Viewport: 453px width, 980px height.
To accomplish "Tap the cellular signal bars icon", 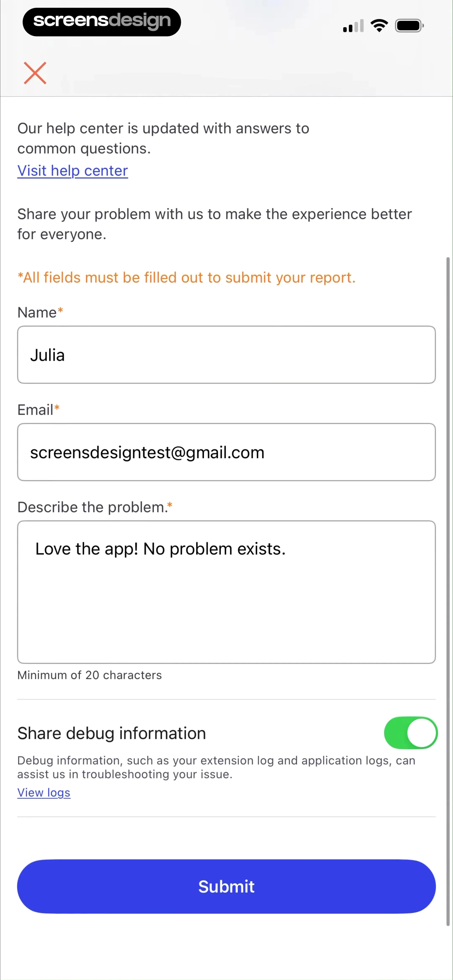I will tap(353, 26).
